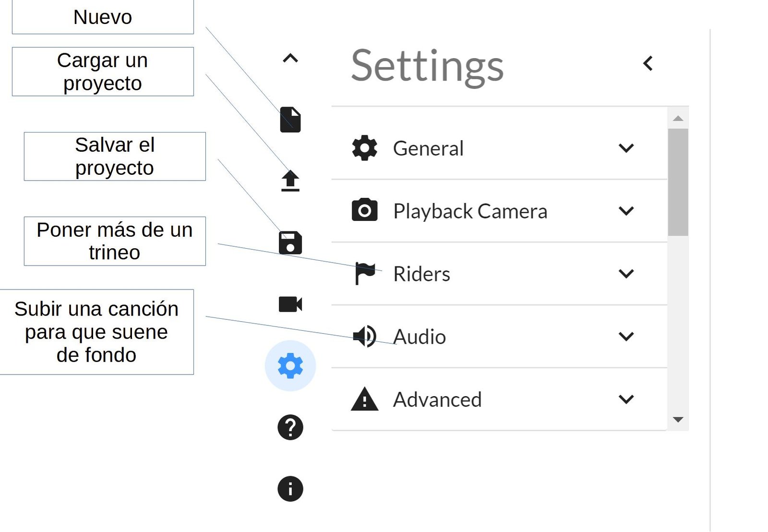Click the Playback Camera menu entry
This screenshot has width=768, height=532.
[x=470, y=211]
